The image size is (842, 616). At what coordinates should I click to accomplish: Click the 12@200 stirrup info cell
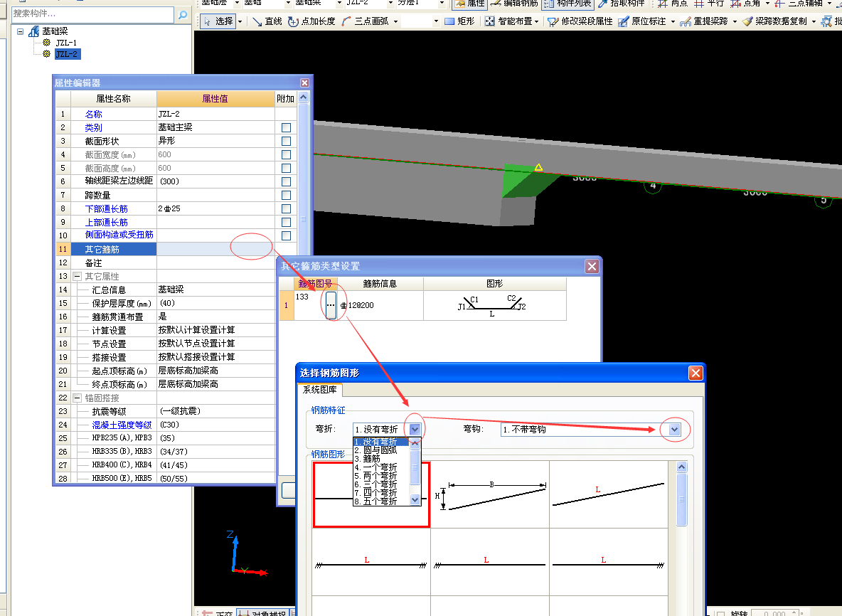[380, 305]
